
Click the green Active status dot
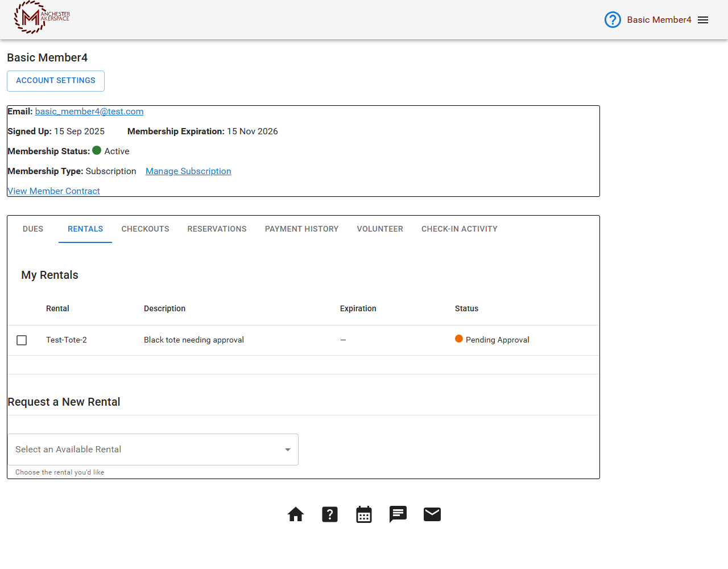click(97, 151)
